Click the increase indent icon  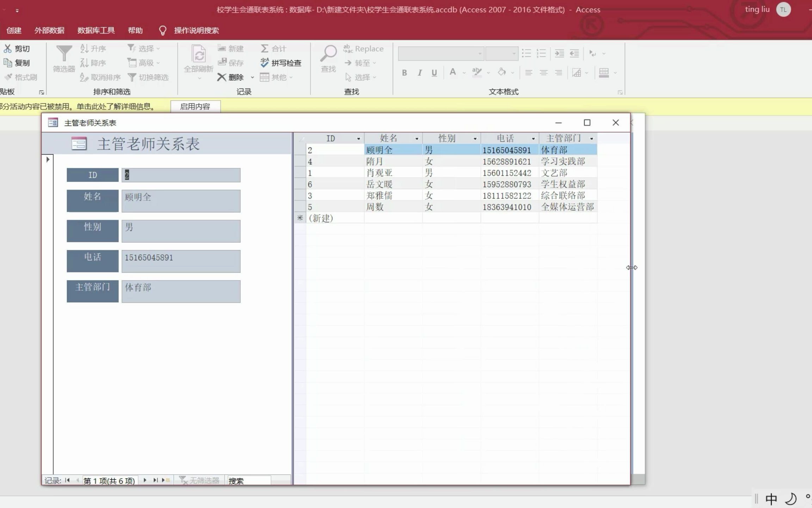tap(559, 53)
